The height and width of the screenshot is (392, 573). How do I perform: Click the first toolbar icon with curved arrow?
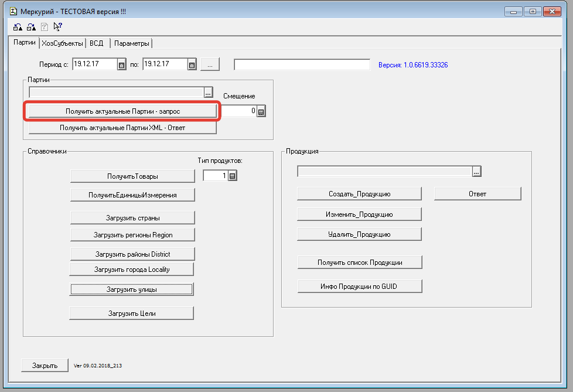point(18,27)
